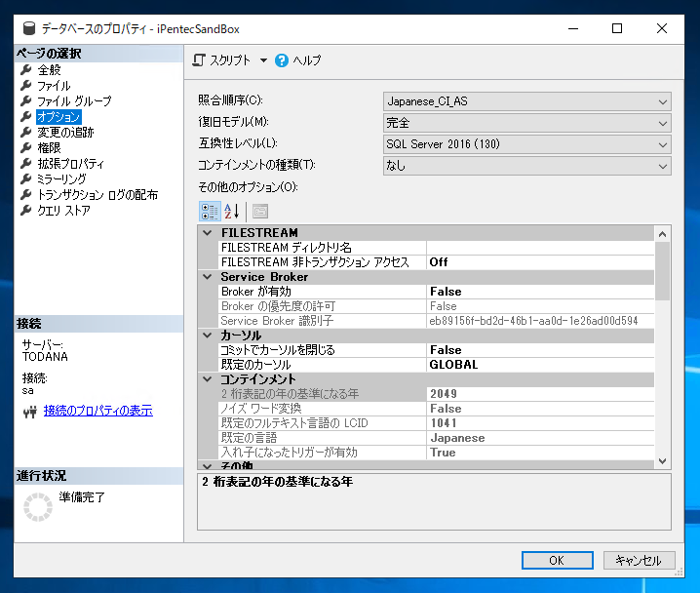Click the OK button
700x593 pixels.
pyautogui.click(x=557, y=561)
